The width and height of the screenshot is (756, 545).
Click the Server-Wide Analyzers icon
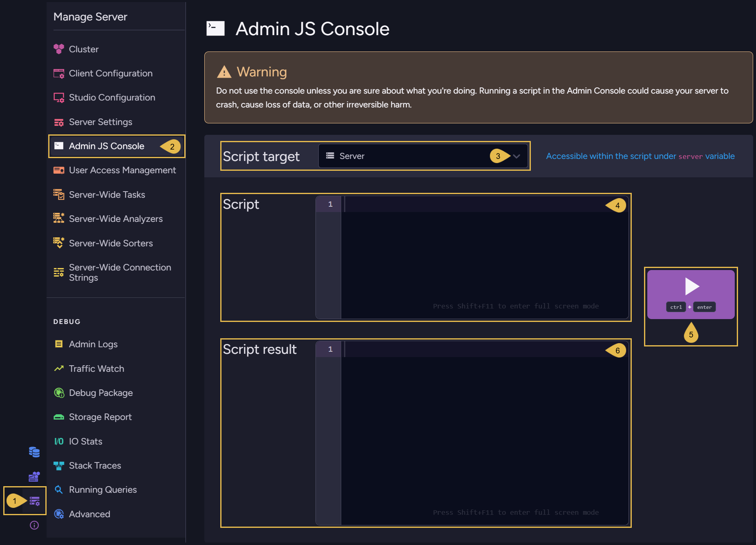(x=59, y=219)
